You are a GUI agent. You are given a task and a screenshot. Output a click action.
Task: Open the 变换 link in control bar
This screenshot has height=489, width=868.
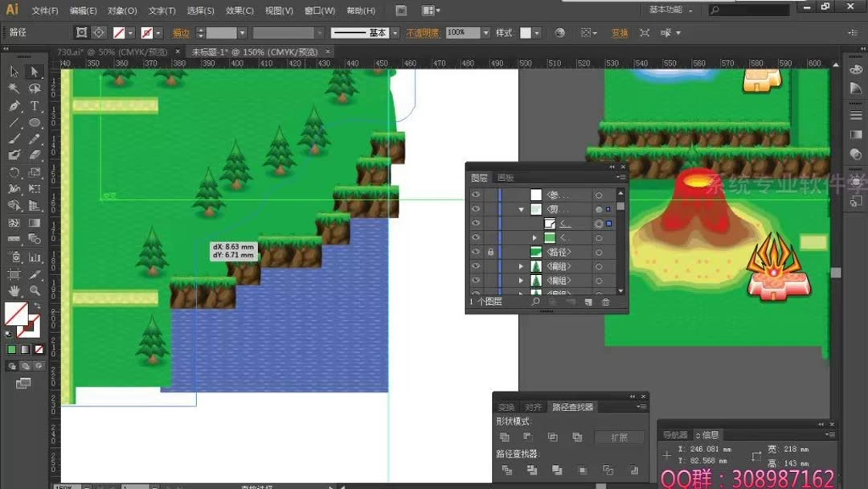click(620, 33)
